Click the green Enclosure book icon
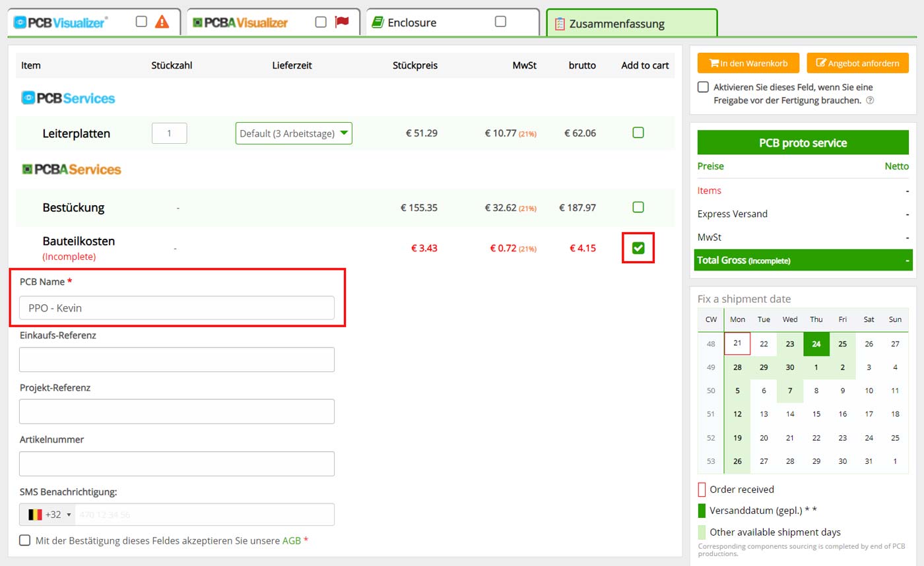 coord(378,22)
